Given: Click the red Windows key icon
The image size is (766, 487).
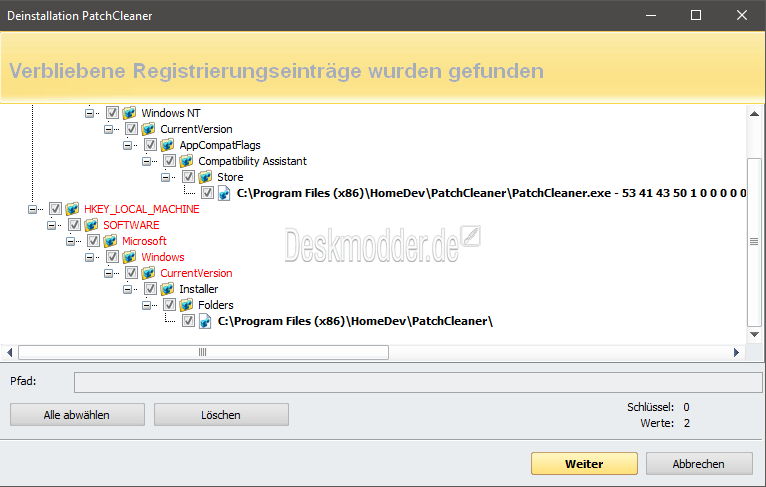Looking at the screenshot, I should click(129, 257).
